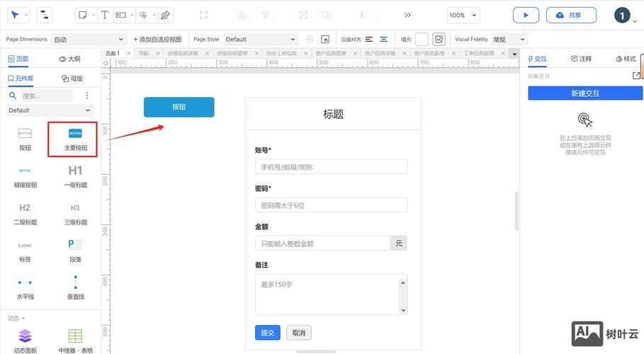This screenshot has width=644, height=354.
Task: Click the 新建交互 button
Action: click(x=585, y=93)
